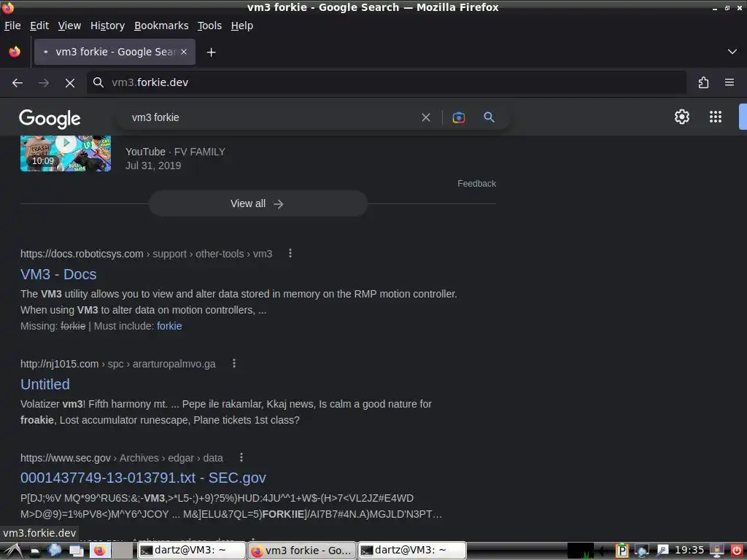This screenshot has width=747, height=560.
Task: Stop loading the page
Action: (x=70, y=83)
